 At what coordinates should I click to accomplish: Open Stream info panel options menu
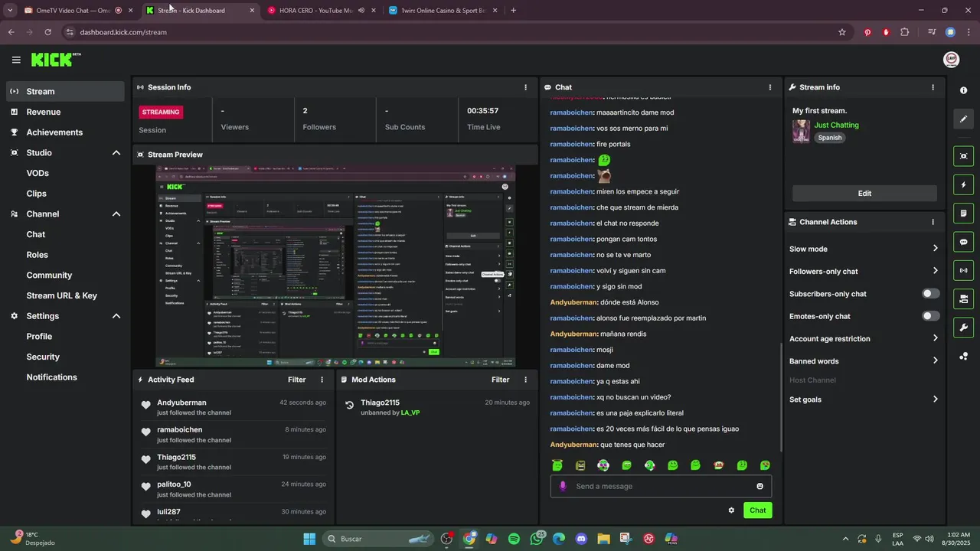933,87
